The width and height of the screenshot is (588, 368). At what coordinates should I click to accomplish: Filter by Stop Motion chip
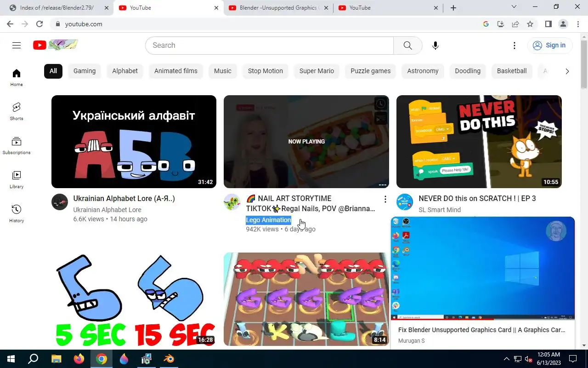pyautogui.click(x=266, y=71)
